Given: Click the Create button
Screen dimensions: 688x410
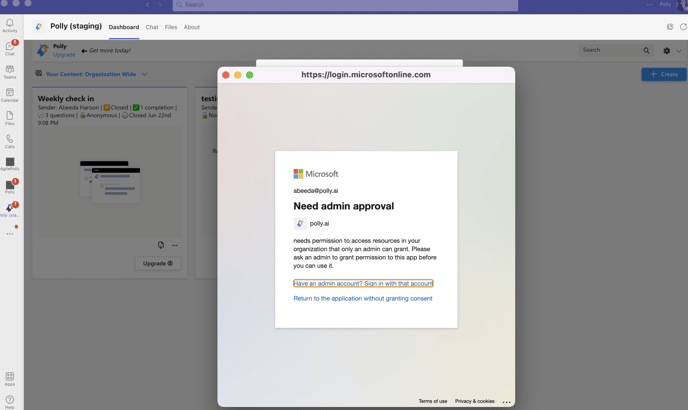Looking at the screenshot, I should click(x=664, y=74).
